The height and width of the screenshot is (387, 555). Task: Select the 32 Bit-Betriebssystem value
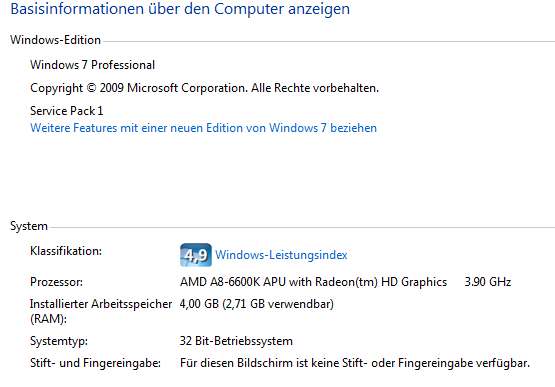(236, 341)
